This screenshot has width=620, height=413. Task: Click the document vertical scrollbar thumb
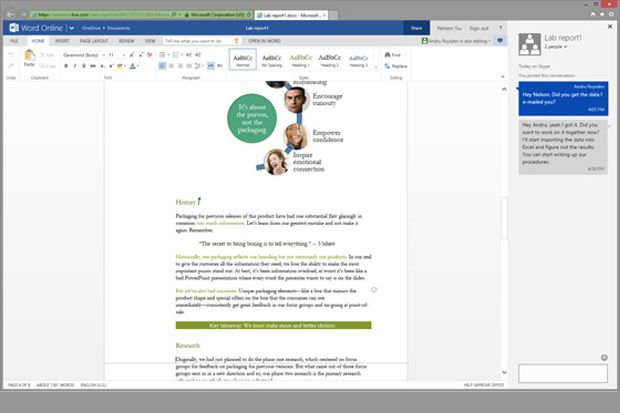(504, 218)
